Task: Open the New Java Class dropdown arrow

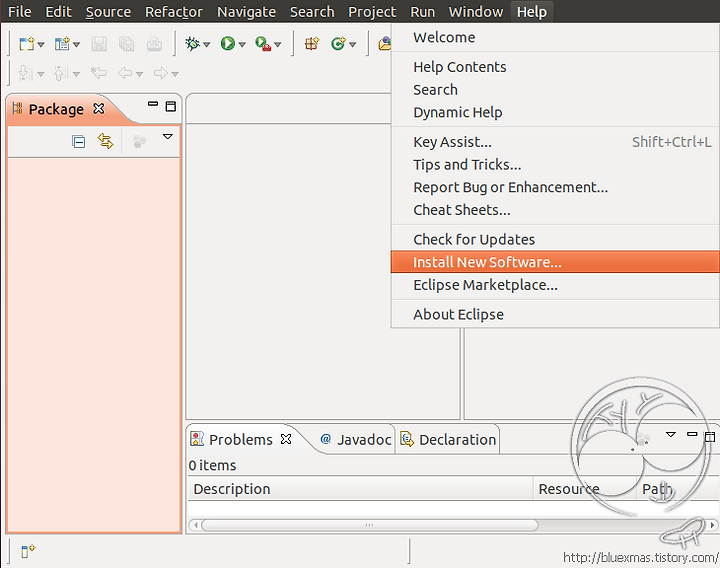Action: [353, 45]
